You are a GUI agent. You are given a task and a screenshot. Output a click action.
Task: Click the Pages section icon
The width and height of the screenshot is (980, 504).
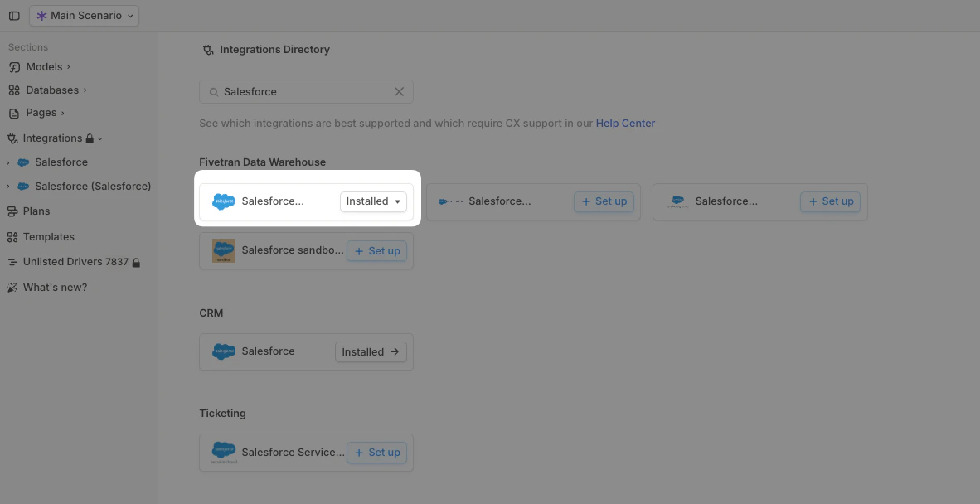(14, 113)
